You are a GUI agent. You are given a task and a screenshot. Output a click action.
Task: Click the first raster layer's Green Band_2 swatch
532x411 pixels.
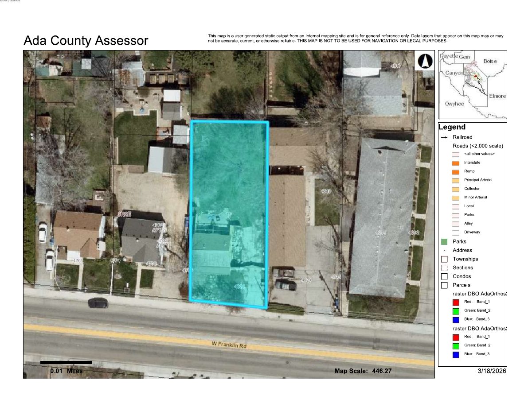point(456,310)
